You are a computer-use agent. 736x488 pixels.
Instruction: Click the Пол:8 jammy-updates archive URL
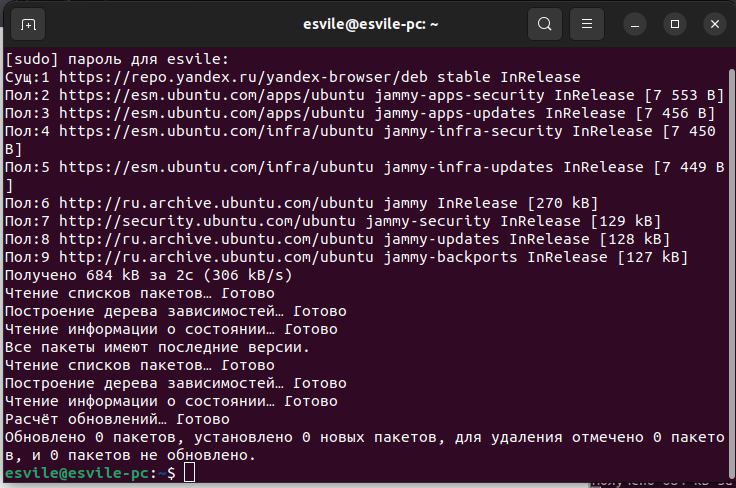pos(216,239)
